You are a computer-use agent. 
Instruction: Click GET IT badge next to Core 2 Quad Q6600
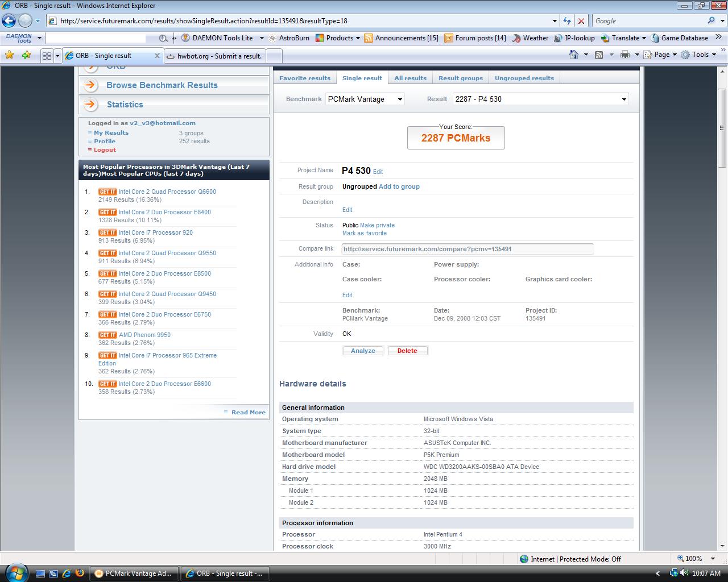(x=107, y=192)
